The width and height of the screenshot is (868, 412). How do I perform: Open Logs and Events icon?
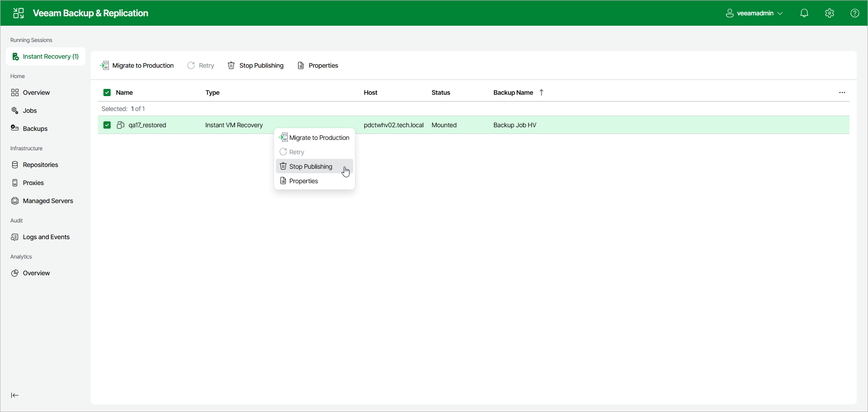coord(15,237)
